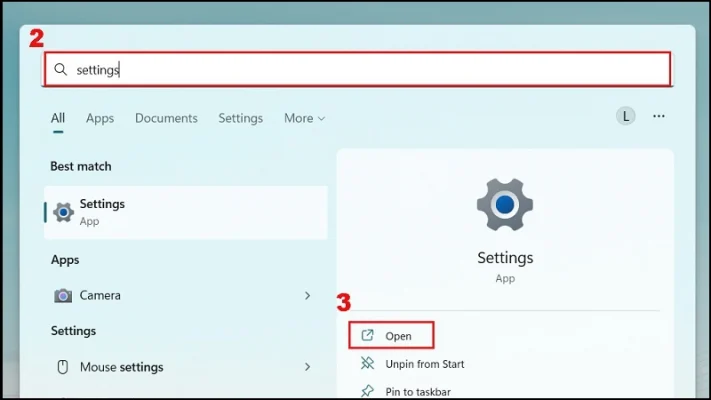Select the Settings filter tab
711x400 pixels.
[x=240, y=118]
